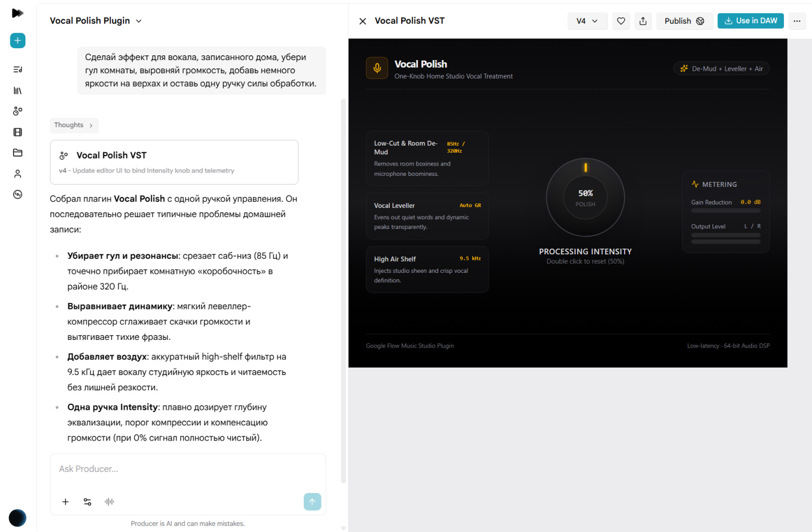Open the V4 version dropdown
The height and width of the screenshot is (532, 812).
tap(587, 21)
